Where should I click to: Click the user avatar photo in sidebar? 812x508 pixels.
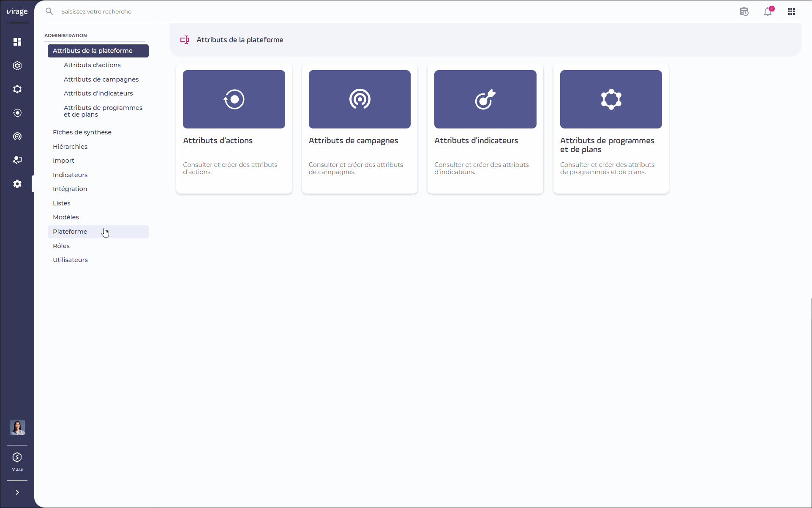[x=17, y=427]
